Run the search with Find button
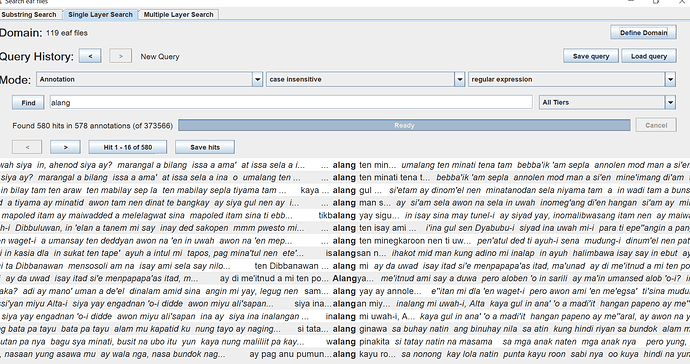This screenshot has height=364, width=690. click(x=28, y=103)
